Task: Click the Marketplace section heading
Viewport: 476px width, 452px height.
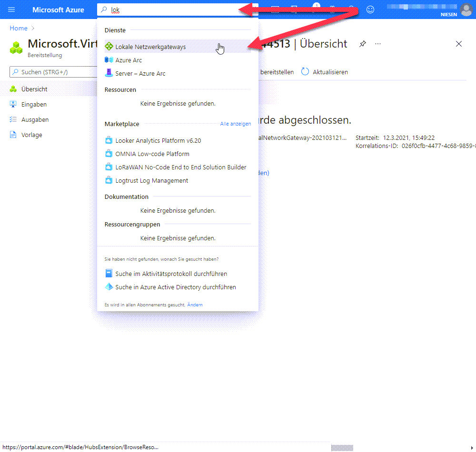Action: pyautogui.click(x=122, y=124)
